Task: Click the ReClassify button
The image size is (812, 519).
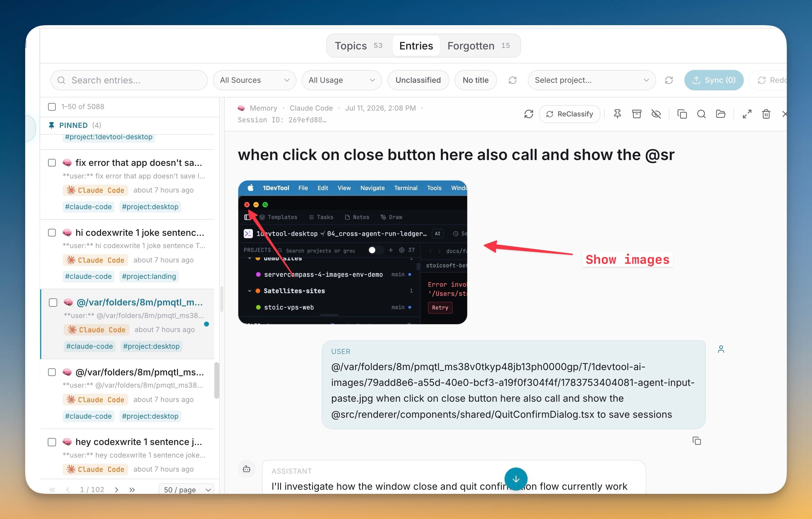Action: [x=569, y=114]
